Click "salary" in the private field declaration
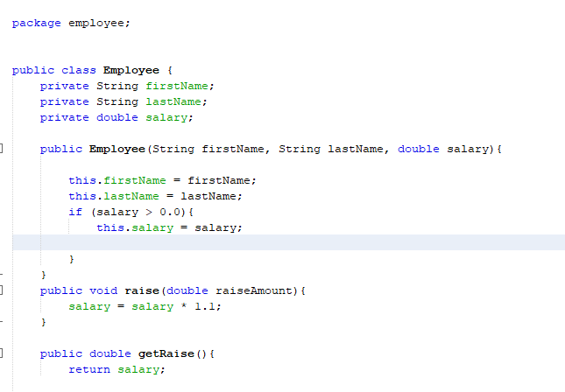 [x=166, y=118]
